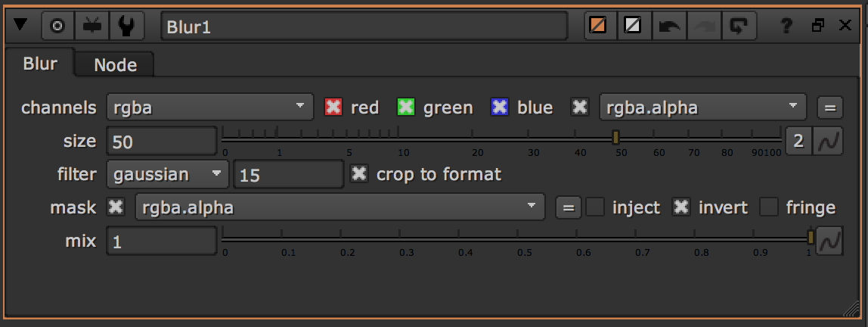Click the size slider handle
Viewport: 868px width, 327px height.
pyautogui.click(x=616, y=137)
